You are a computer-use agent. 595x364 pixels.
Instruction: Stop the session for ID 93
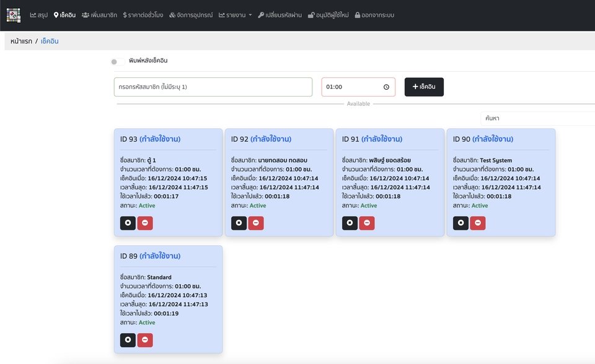click(128, 223)
